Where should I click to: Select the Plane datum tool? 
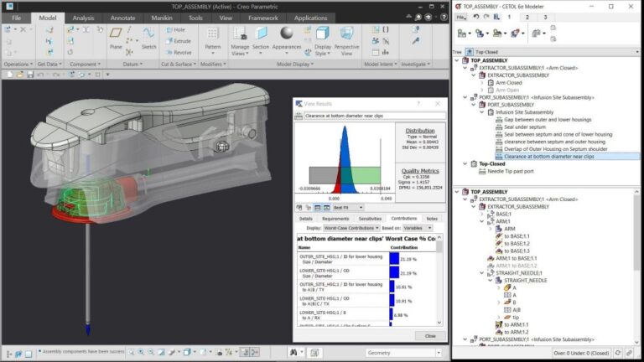coord(116,38)
